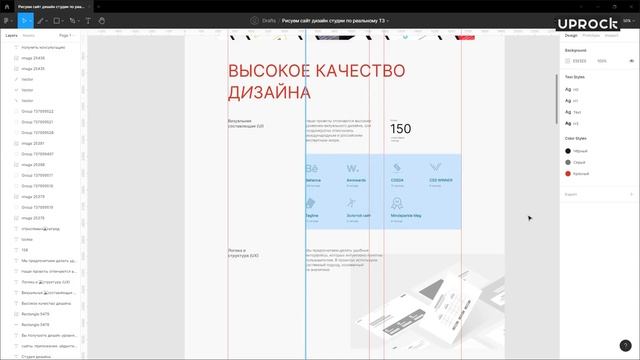640x360 pixels.
Task: Toggle the Background color visibility eye
Action: click(x=631, y=61)
